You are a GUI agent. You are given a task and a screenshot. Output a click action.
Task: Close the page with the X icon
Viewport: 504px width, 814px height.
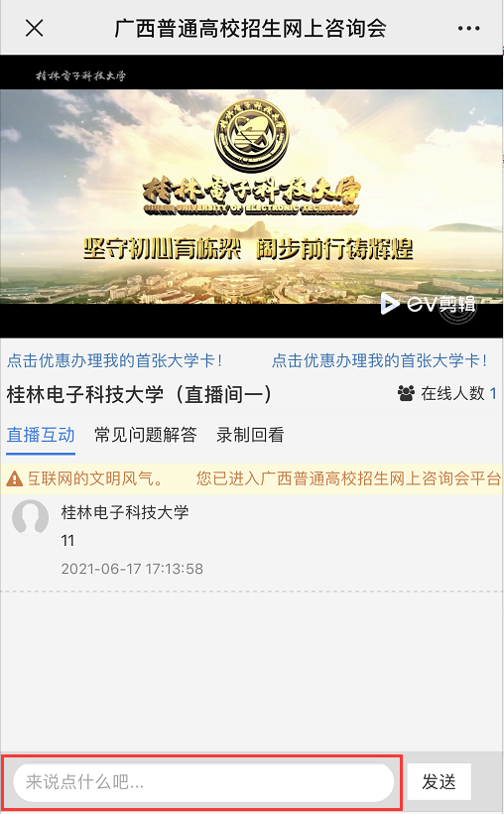[35, 28]
